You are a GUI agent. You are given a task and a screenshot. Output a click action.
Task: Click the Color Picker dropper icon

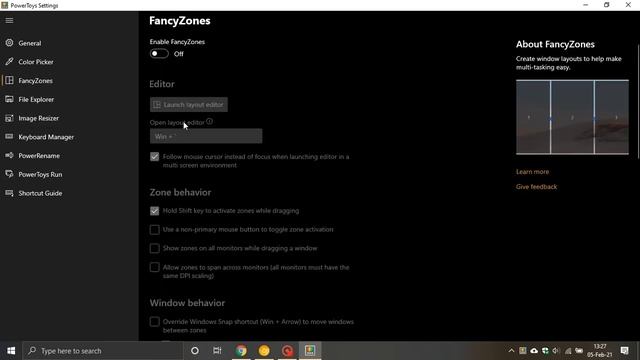point(9,62)
